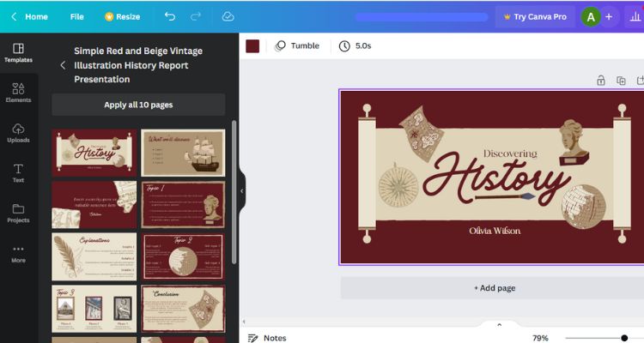Screen dimensions: 644x343
Task: Check cloud save status icon
Action: (228, 16)
